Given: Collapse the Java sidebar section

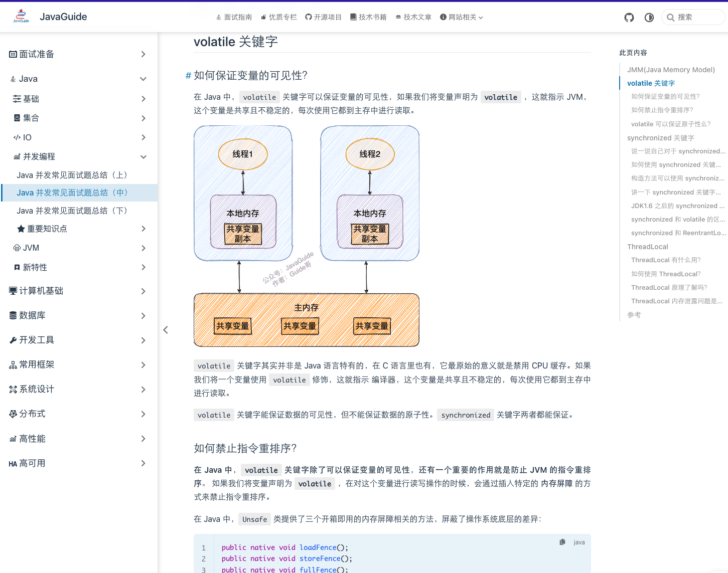Looking at the screenshot, I should pyautogui.click(x=79, y=79).
